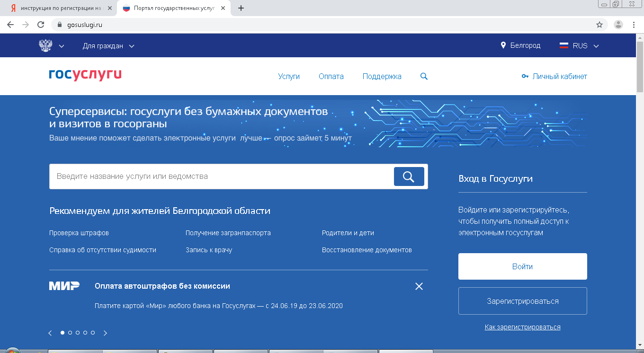The image size is (644, 353).
Task: Select the second carousel dot
Action: pos(70,333)
